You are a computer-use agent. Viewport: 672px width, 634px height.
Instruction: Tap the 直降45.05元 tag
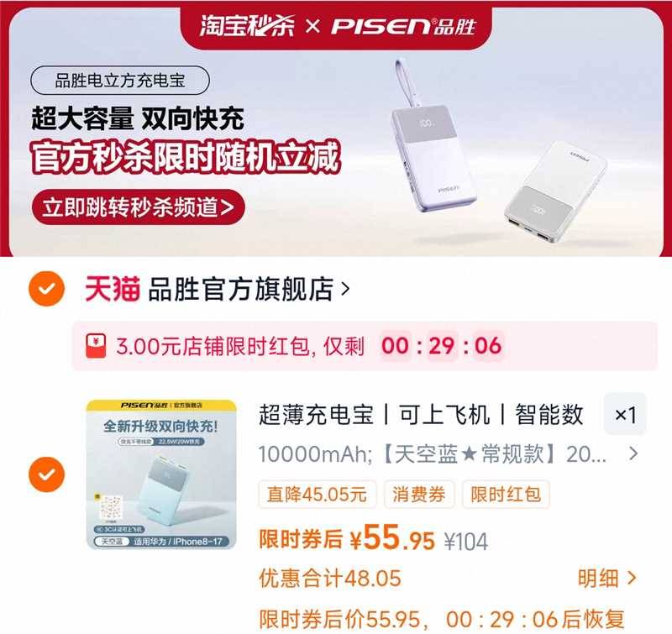point(318,495)
